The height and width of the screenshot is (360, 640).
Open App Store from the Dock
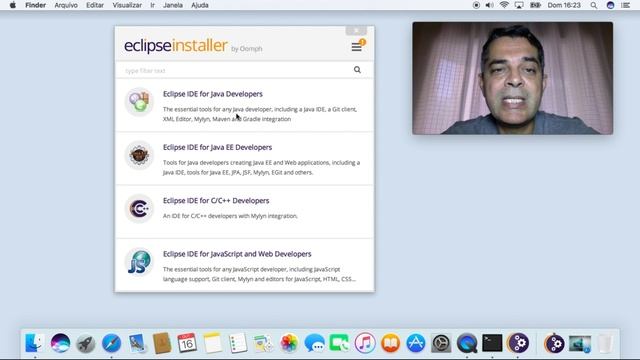416,343
